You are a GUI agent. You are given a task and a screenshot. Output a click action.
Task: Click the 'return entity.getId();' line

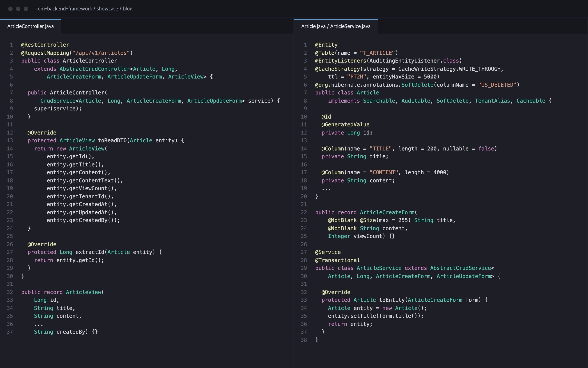tap(69, 260)
